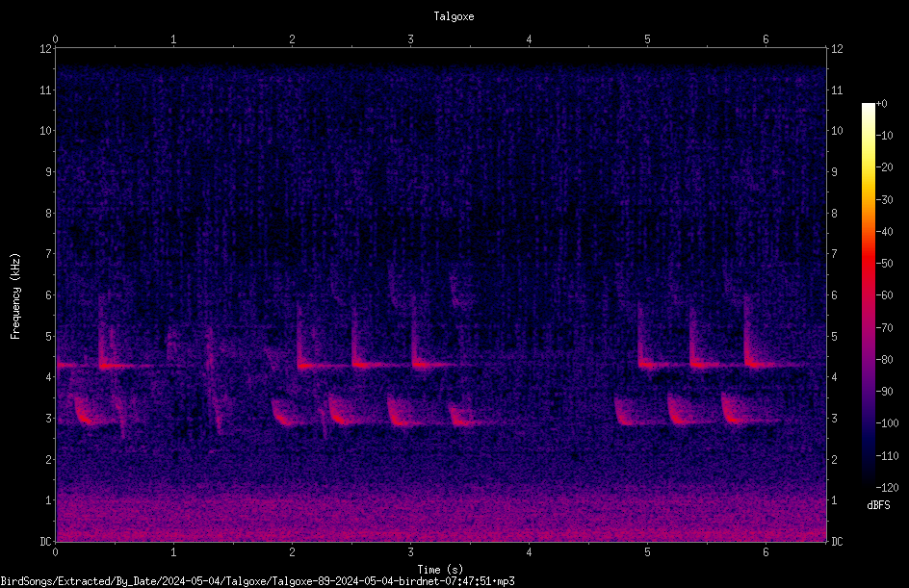The width and height of the screenshot is (909, 588).
Task: Click the Talgoxe title text
Action: 454,16
